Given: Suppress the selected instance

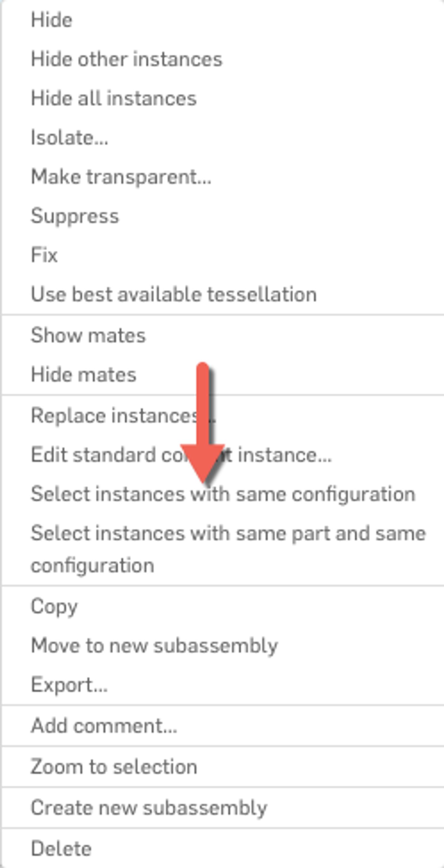Looking at the screenshot, I should pyautogui.click(x=75, y=216).
